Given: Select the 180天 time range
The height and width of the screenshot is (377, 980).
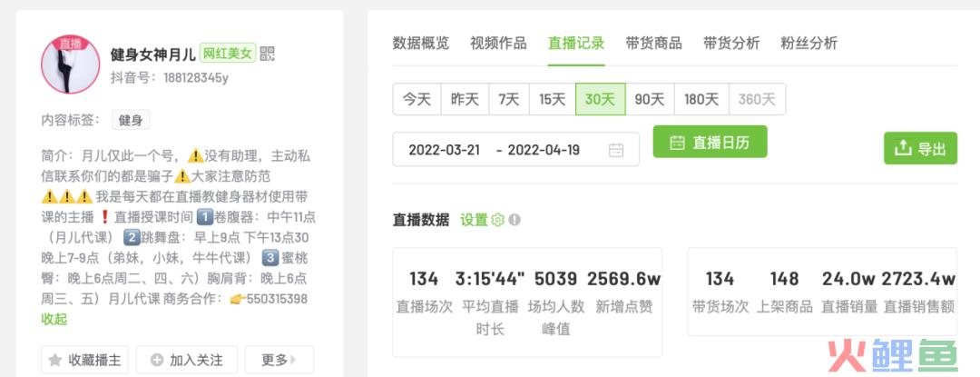Looking at the screenshot, I should coord(701,99).
